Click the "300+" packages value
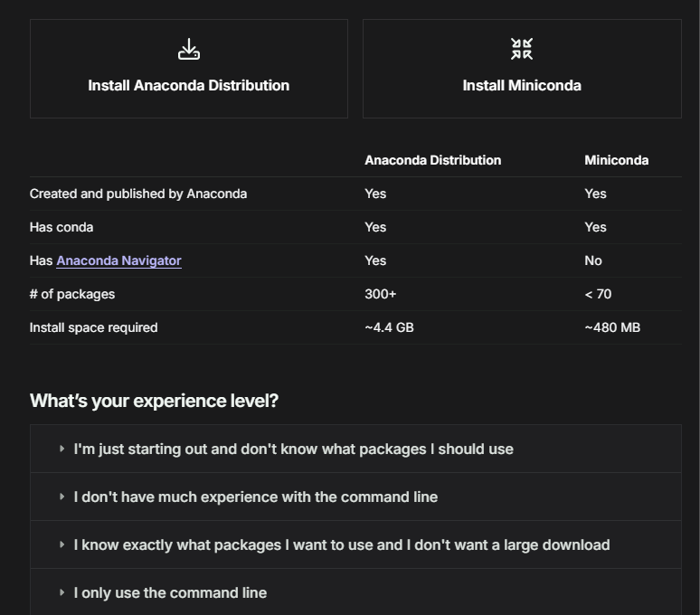 (x=381, y=294)
